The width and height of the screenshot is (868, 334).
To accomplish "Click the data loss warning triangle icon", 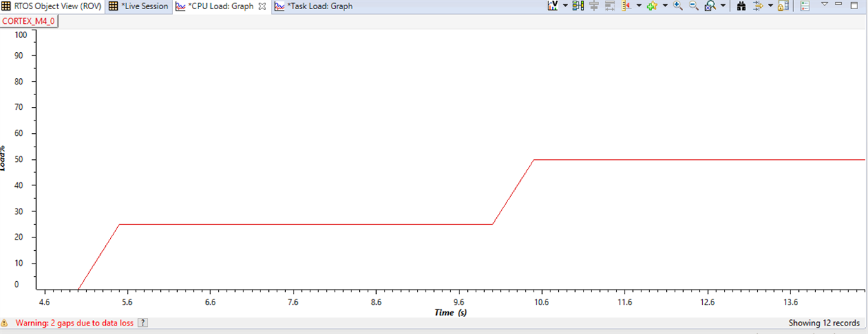I will [6, 323].
